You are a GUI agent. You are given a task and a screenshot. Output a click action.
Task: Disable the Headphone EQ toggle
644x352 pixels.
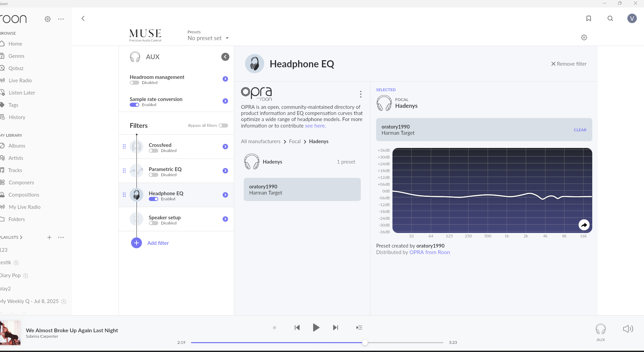click(154, 199)
